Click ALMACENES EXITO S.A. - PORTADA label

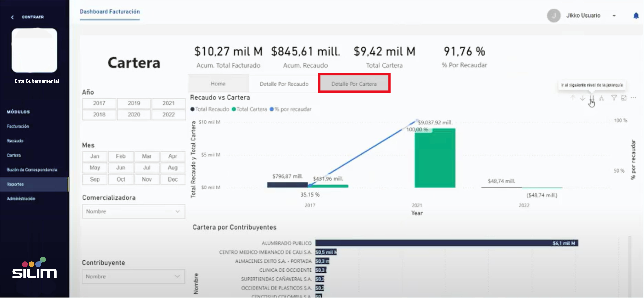(x=274, y=261)
